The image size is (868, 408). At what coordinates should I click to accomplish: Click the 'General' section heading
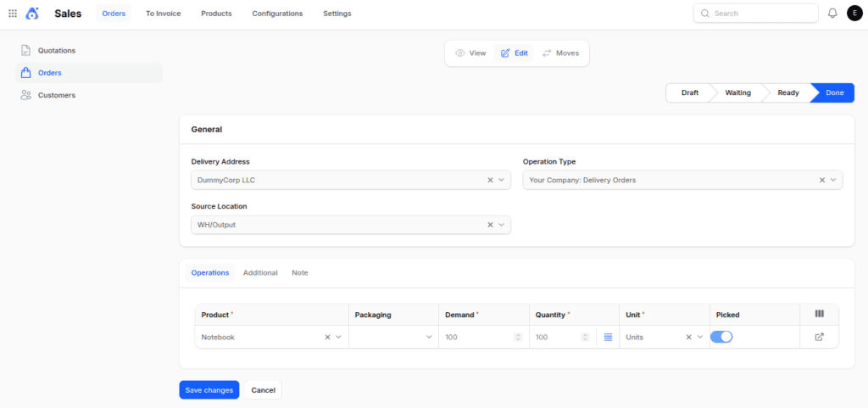[x=207, y=130]
